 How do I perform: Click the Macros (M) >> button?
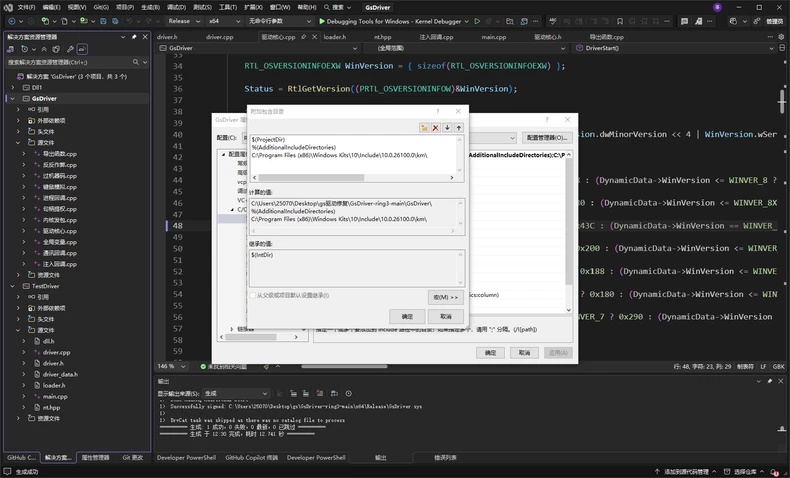tap(445, 297)
